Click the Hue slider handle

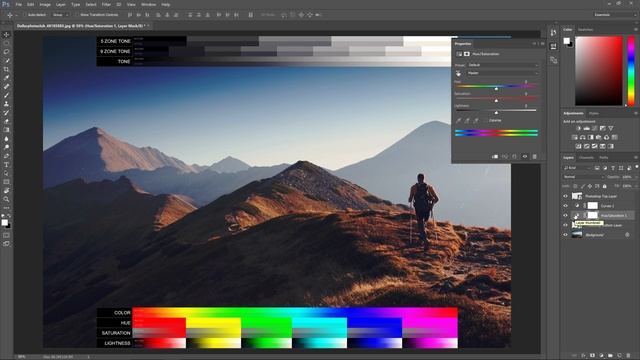click(x=496, y=89)
